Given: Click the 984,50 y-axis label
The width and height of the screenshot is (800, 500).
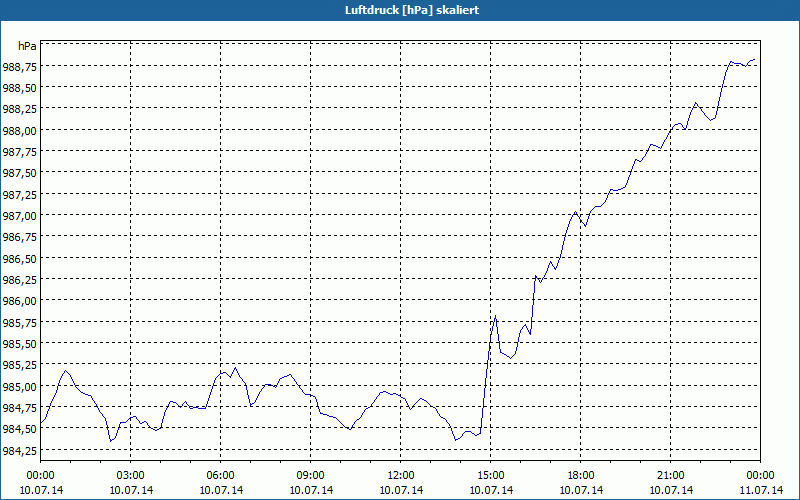Looking at the screenshot, I should coord(20,429).
